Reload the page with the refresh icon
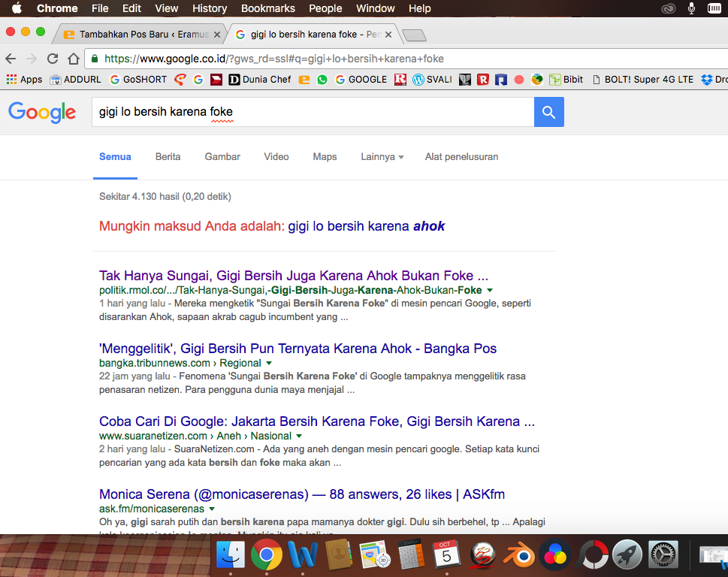The height and width of the screenshot is (577, 728). [53, 59]
